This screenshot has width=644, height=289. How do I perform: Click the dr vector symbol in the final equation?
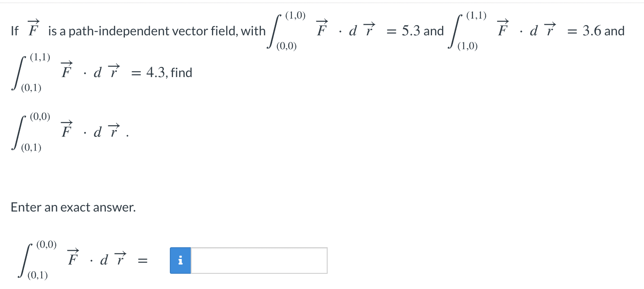pyautogui.click(x=119, y=259)
